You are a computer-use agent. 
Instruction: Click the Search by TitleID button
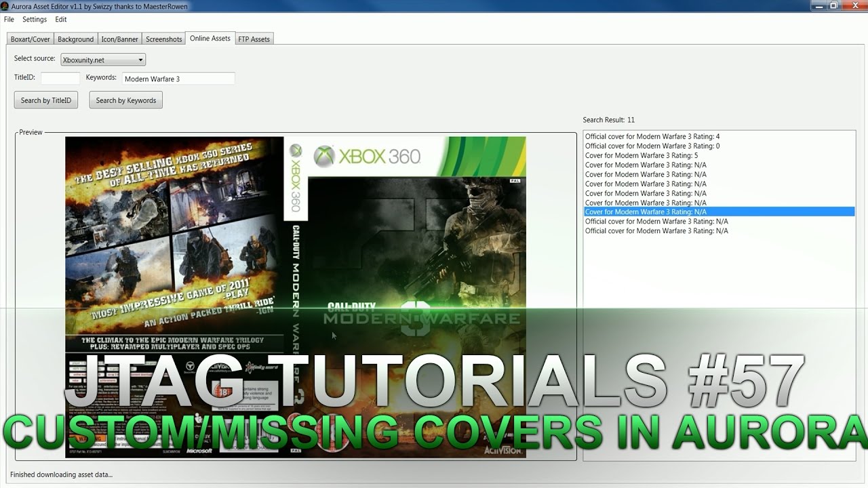(45, 100)
